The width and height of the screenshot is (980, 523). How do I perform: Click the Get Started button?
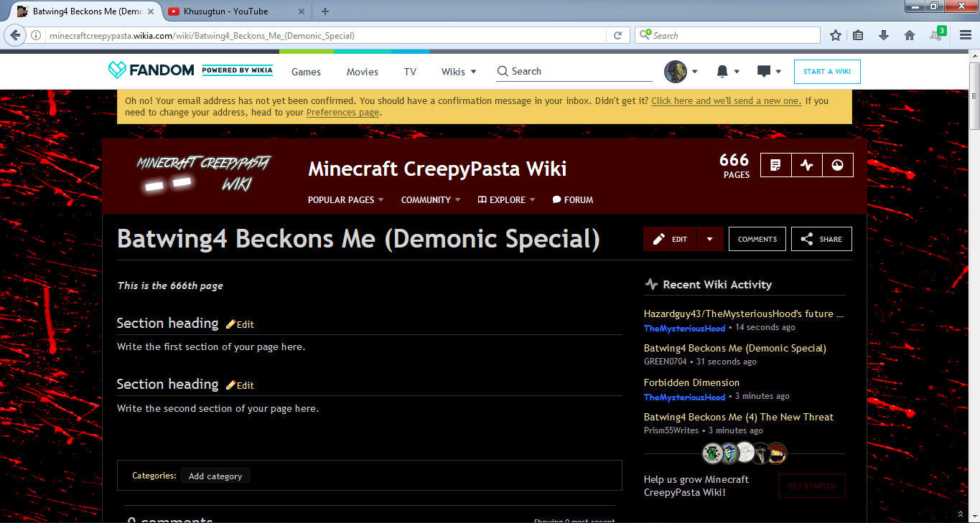(812, 486)
